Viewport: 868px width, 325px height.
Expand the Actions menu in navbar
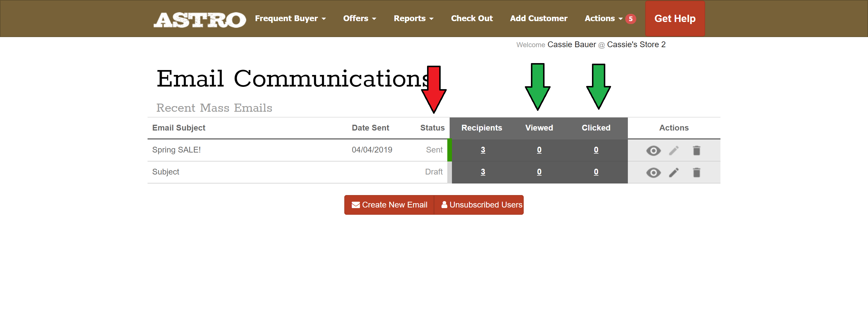coord(603,19)
